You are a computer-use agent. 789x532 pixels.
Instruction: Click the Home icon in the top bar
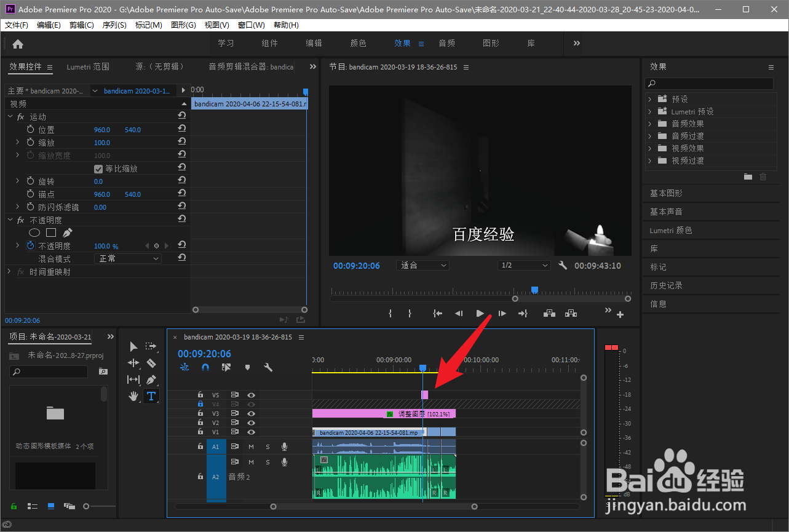(x=18, y=44)
